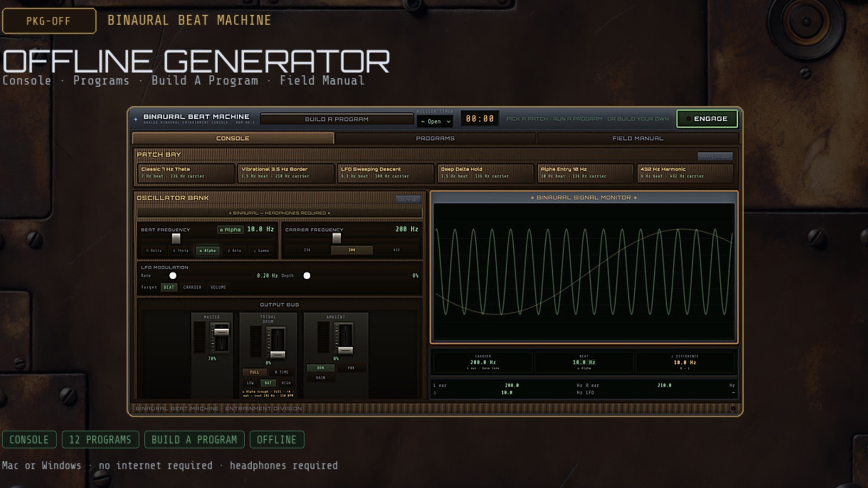
Task: Open the Field Manual link under title
Action: (322, 81)
